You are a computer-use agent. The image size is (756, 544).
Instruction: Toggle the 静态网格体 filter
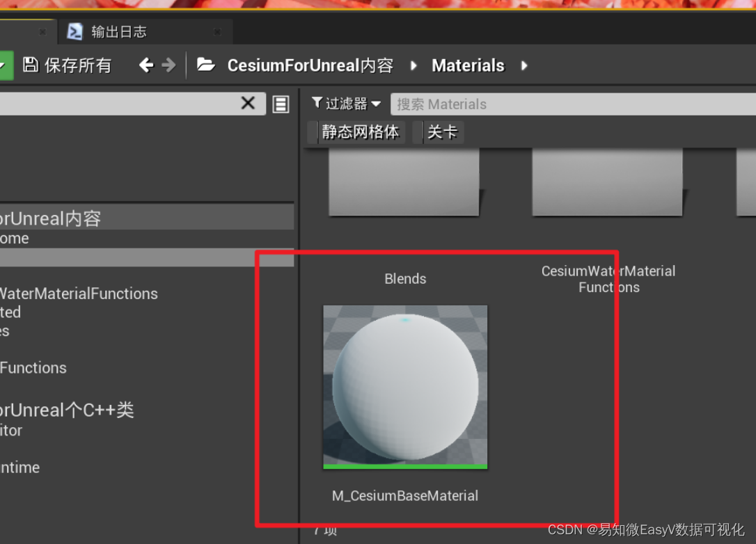pos(356,132)
